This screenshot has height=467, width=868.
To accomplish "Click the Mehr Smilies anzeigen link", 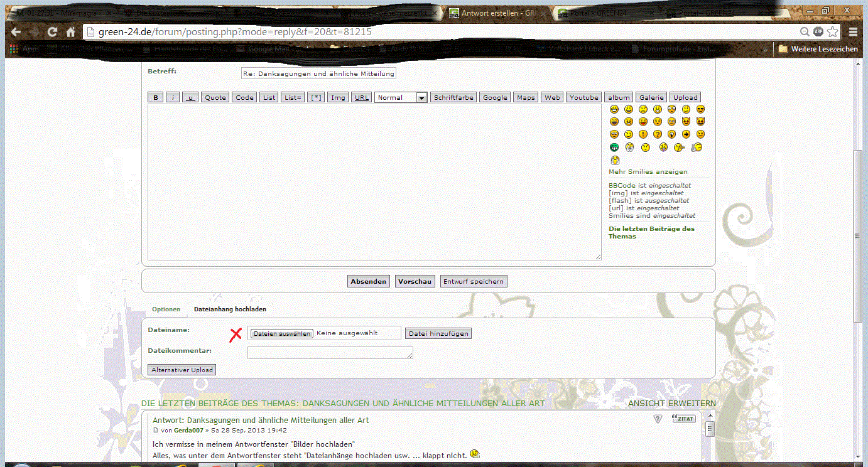I will click(x=648, y=171).
